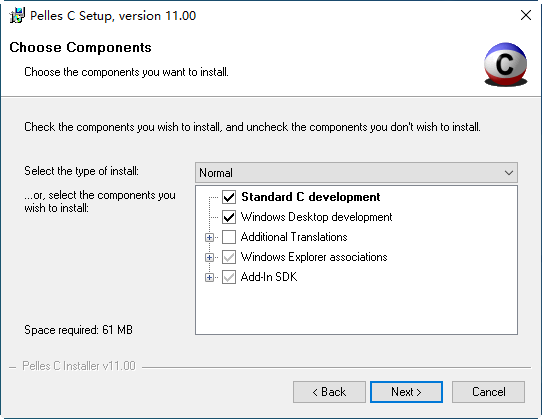The image size is (542, 419).
Task: Select the Standard C development item label
Action: point(310,197)
